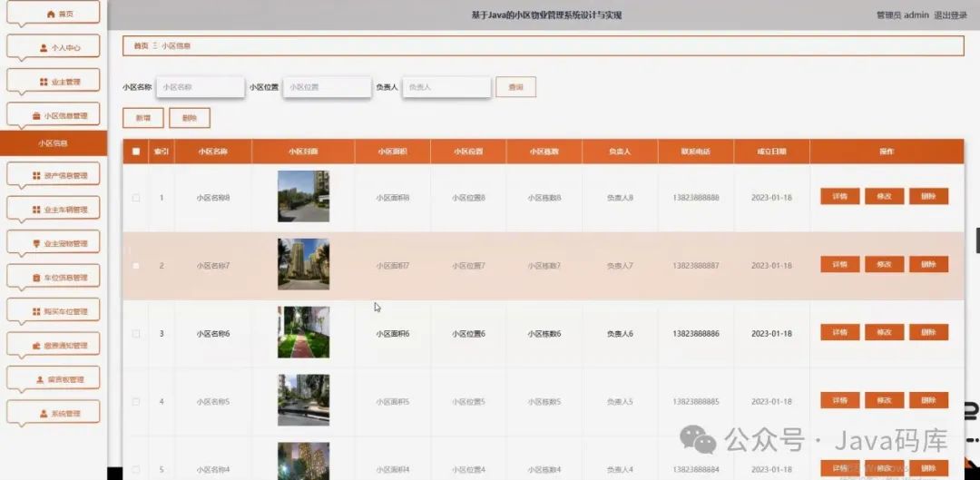Screen dimensions: 980x480
Task: Click the date 2023-01-18 in row 小区名称7
Action: [x=771, y=266]
